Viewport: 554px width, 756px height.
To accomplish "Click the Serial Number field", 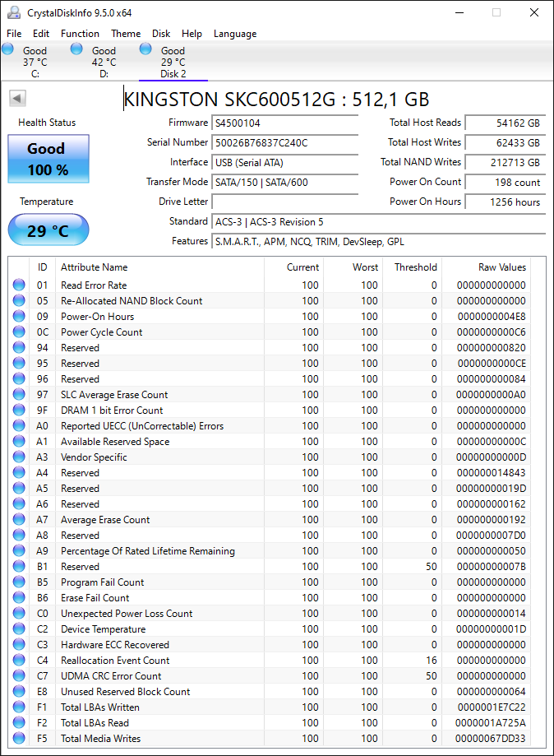I will 284,142.
